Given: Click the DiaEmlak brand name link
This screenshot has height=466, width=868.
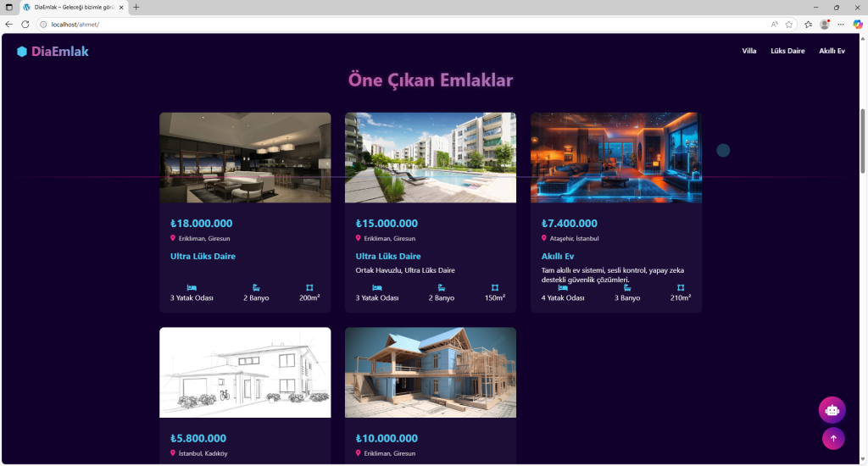Looking at the screenshot, I should (x=60, y=52).
